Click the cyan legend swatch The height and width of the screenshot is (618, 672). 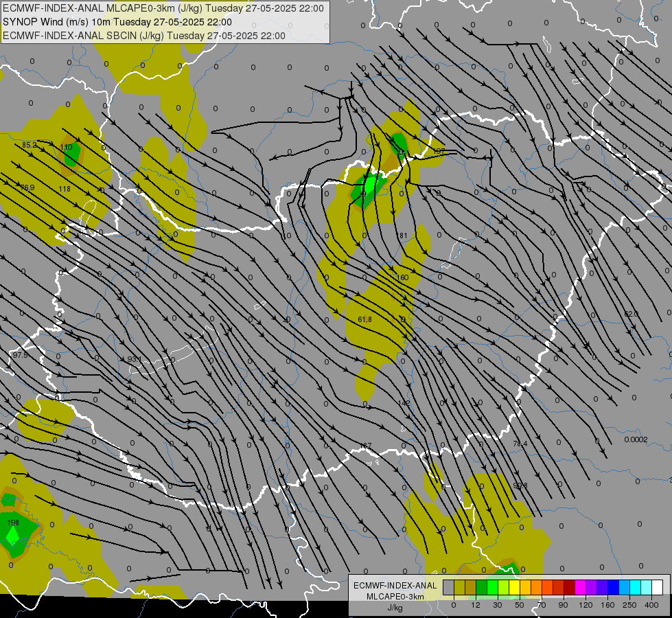point(636,587)
